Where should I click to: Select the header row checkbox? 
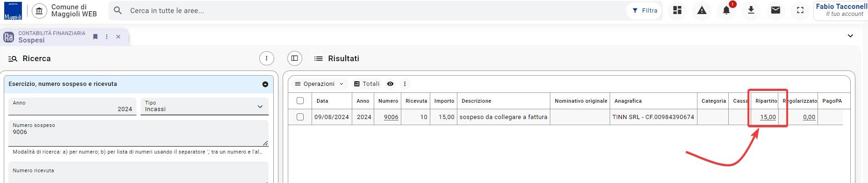pos(300,101)
